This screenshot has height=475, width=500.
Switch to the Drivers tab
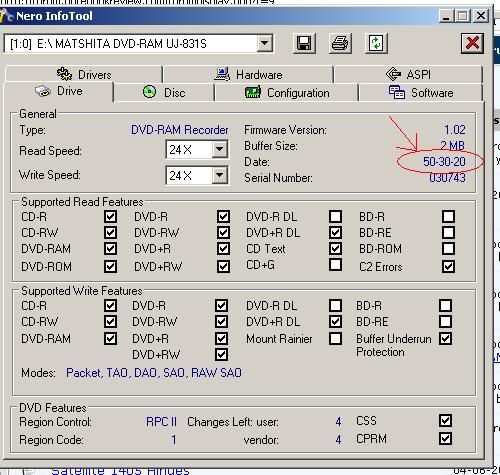84,74
